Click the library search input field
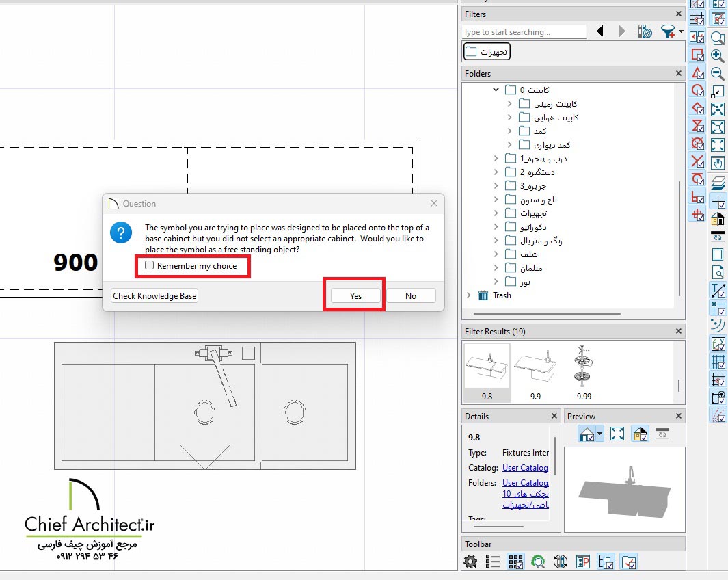The width and height of the screenshot is (728, 580). tap(524, 32)
